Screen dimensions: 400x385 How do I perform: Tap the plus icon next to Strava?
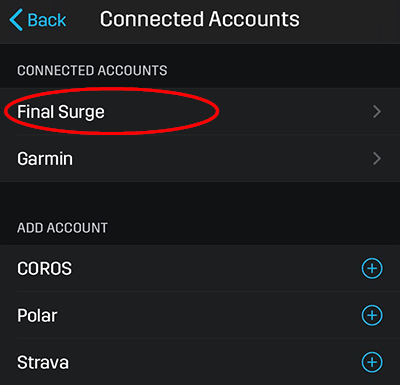click(x=372, y=362)
